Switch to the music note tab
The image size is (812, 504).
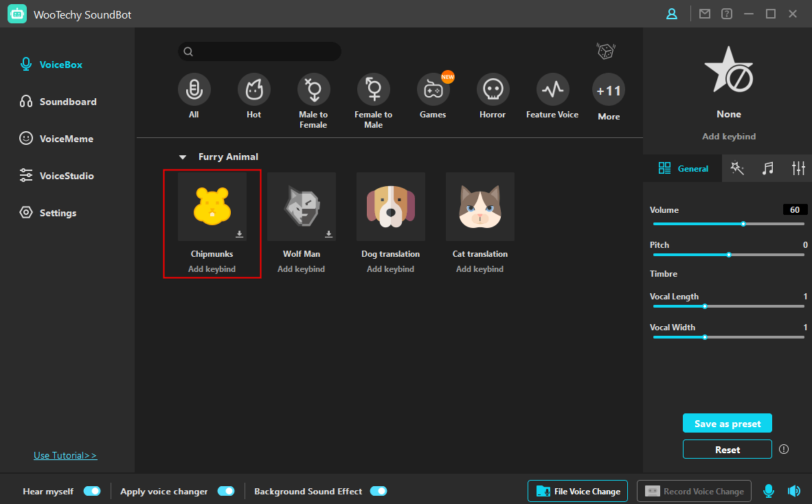[767, 169]
